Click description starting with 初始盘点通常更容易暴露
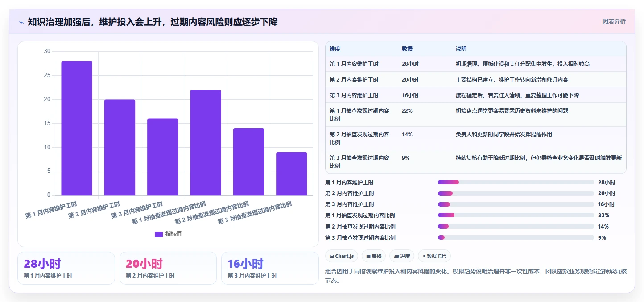644x302 pixels. [512, 111]
